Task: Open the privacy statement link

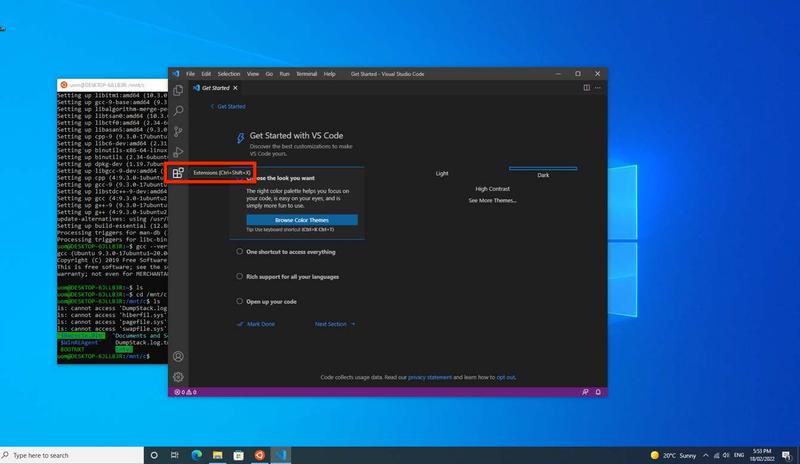Action: [430, 377]
